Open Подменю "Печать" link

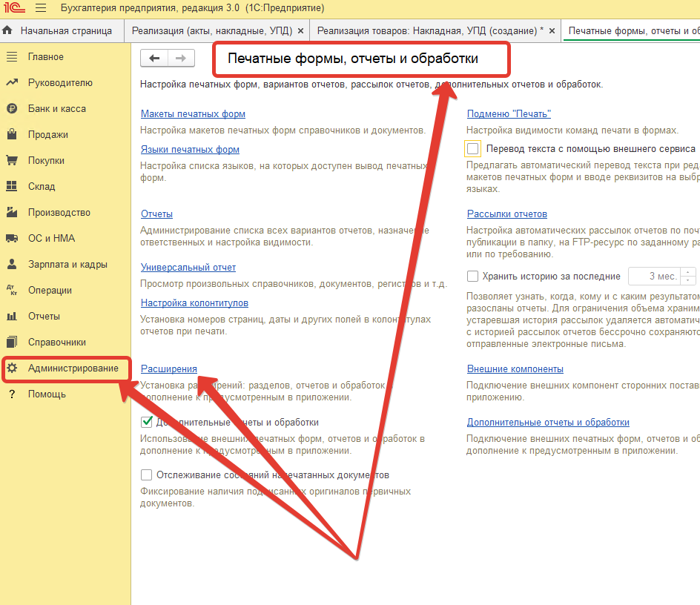509,114
